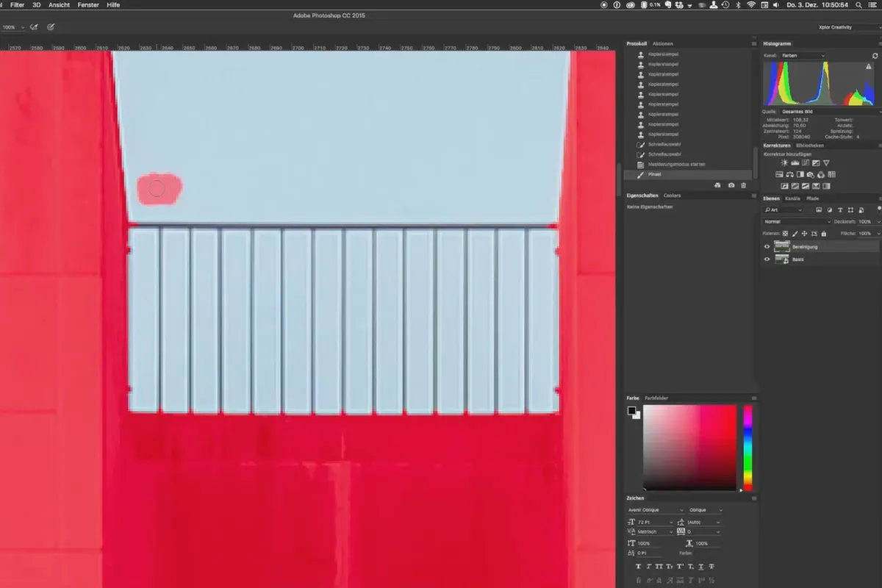Refresh the histogram with uncached data

click(x=875, y=56)
